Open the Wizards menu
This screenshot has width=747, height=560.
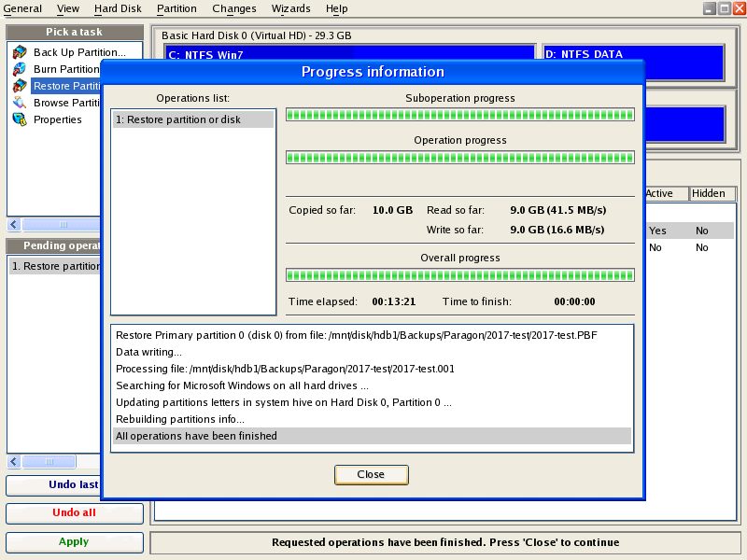click(x=291, y=8)
